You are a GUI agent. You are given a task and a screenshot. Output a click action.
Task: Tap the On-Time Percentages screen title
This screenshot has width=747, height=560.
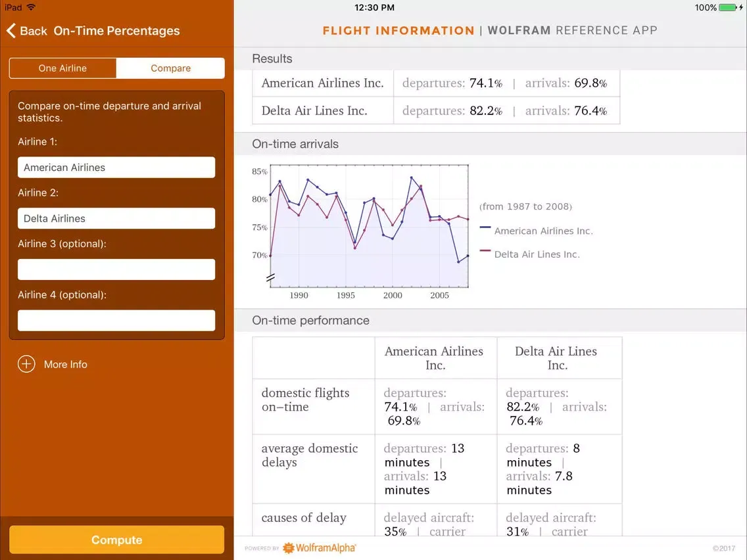pyautogui.click(x=117, y=30)
